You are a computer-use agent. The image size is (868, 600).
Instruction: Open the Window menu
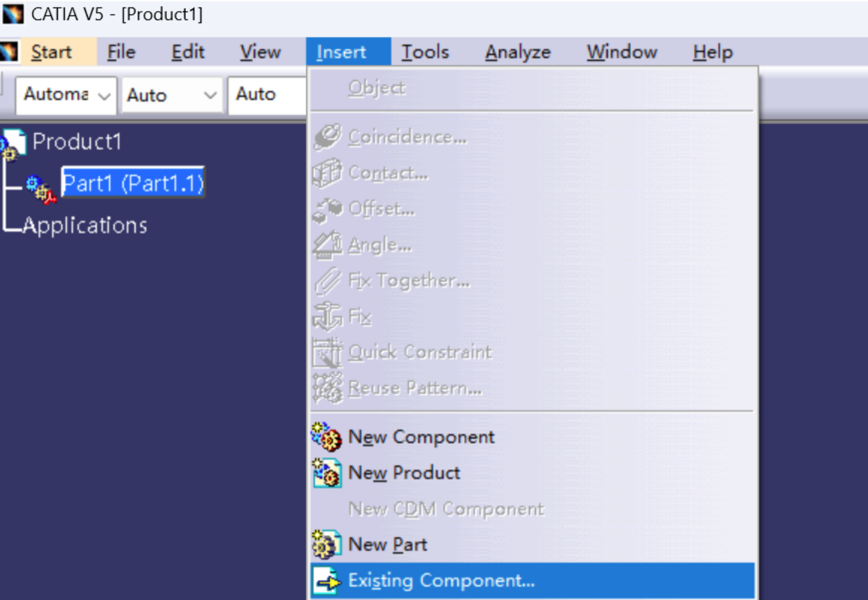(x=622, y=52)
